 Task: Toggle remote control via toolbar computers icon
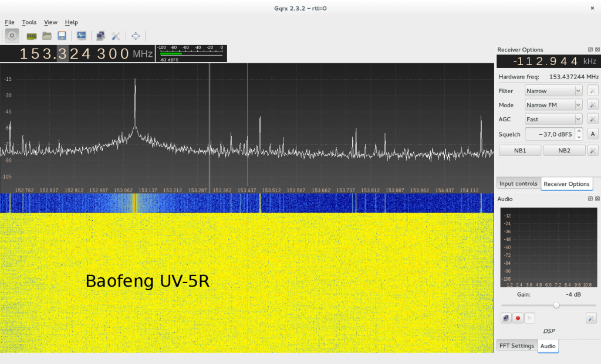[x=100, y=36]
